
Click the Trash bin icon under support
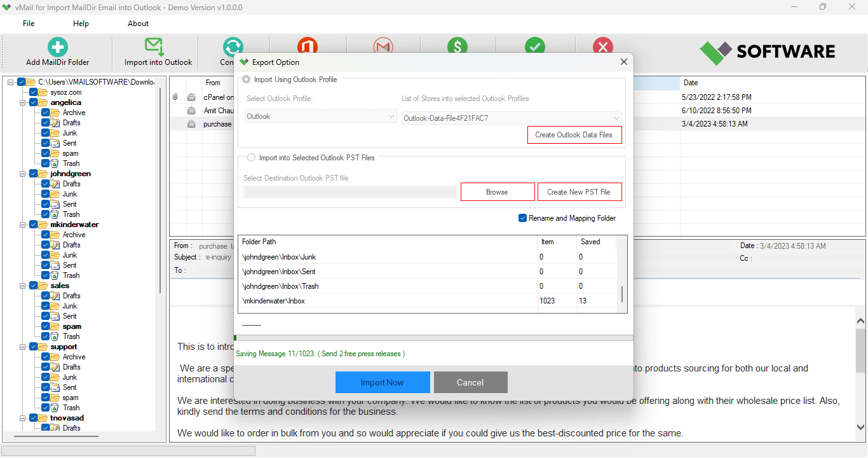(56, 408)
